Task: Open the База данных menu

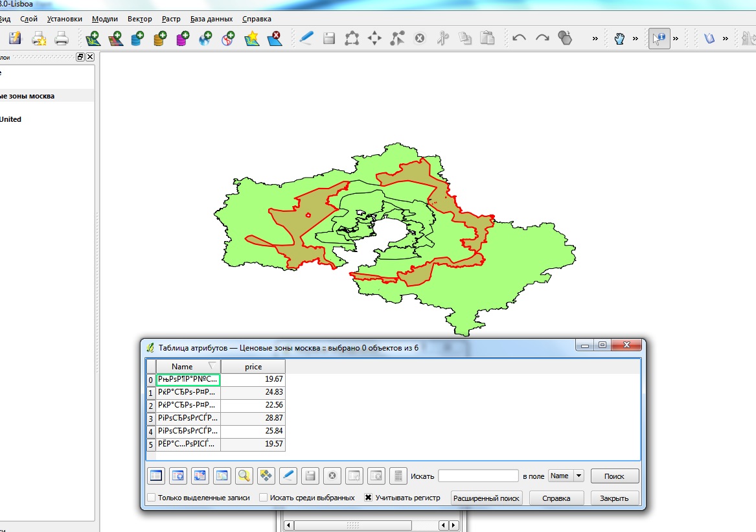Action: [211, 19]
